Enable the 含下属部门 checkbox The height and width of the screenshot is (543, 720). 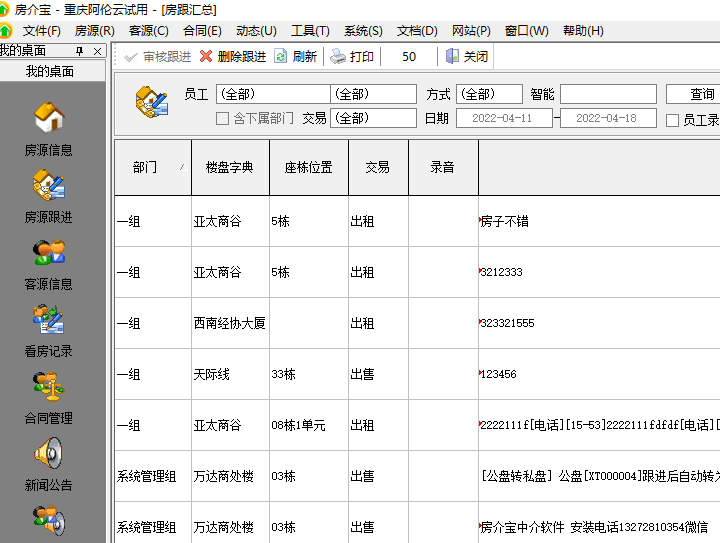223,119
